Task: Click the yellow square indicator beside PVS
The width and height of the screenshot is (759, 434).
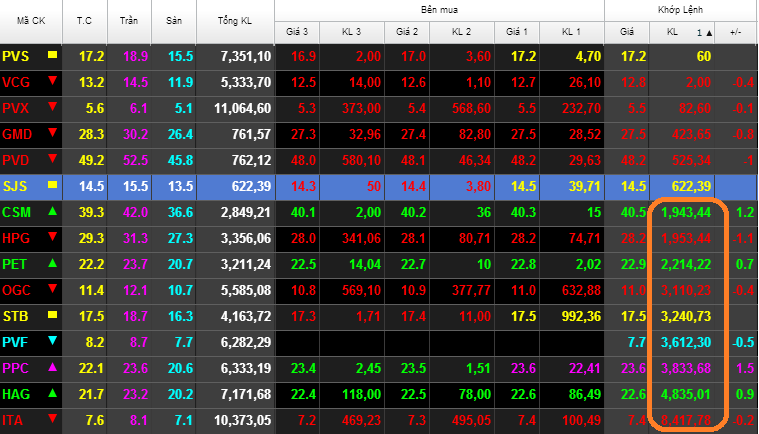Action: pos(51,56)
